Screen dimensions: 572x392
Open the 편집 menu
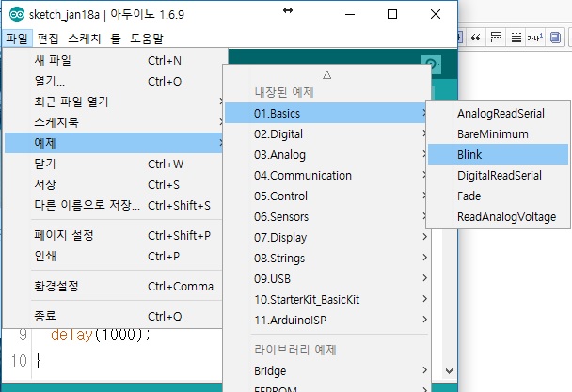pyautogui.click(x=48, y=39)
